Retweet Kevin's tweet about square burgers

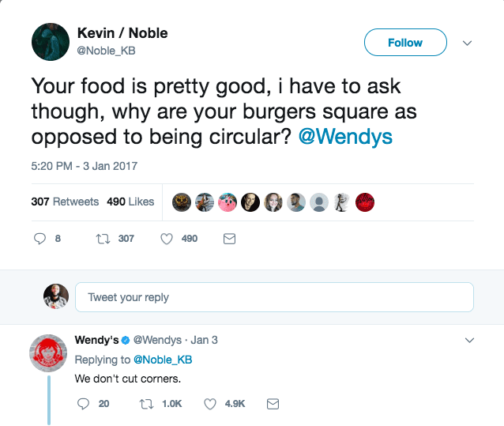(x=101, y=238)
